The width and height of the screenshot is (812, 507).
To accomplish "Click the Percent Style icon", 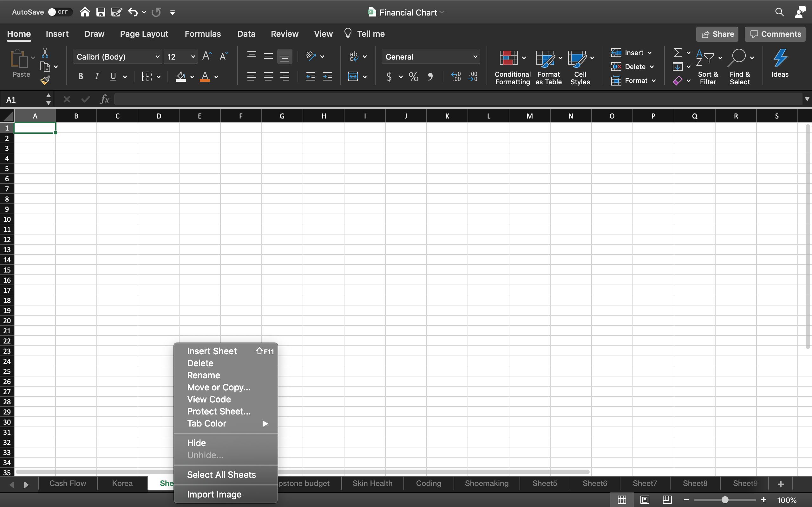I will pos(413,77).
